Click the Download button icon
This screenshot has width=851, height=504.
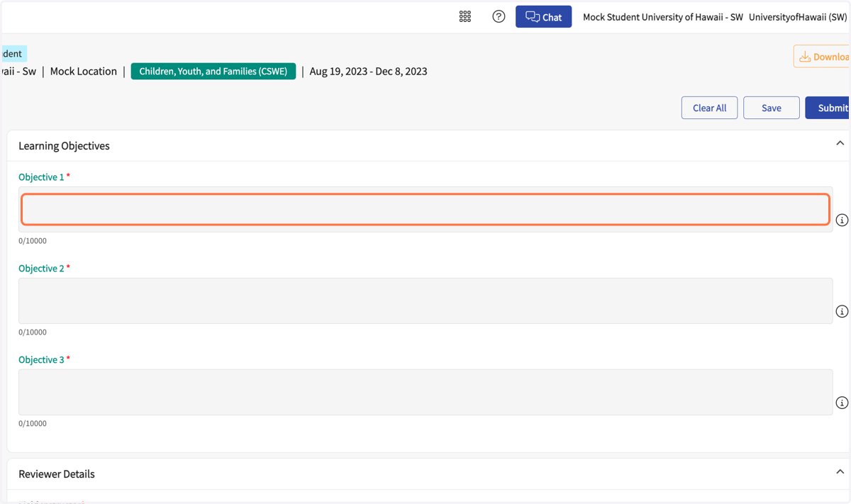pos(805,57)
